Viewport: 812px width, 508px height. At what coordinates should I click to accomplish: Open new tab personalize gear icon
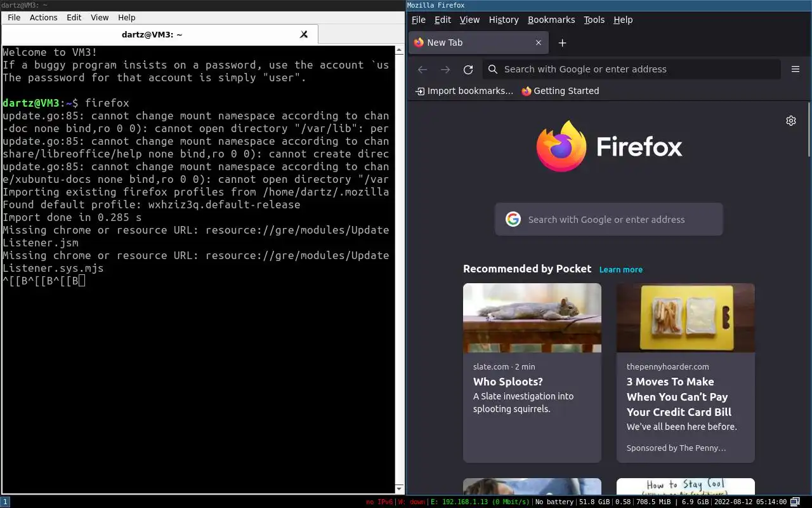click(x=791, y=121)
